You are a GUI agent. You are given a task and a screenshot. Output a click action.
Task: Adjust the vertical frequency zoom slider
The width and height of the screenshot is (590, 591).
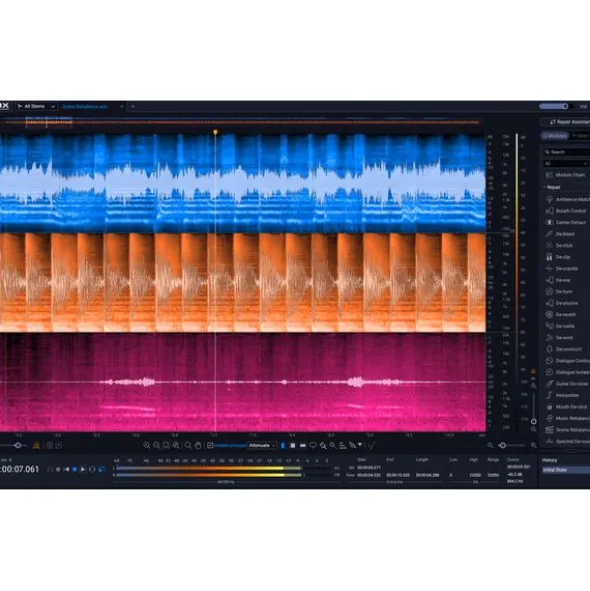tap(533, 408)
